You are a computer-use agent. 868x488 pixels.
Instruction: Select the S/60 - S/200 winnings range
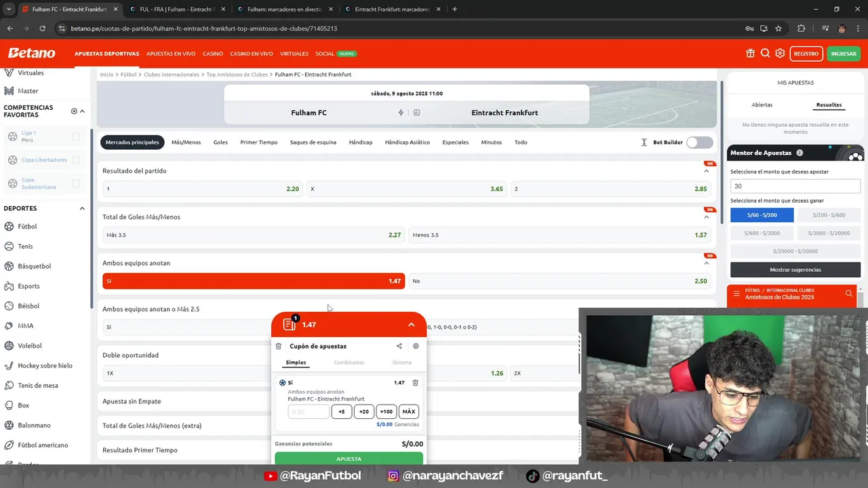point(762,215)
